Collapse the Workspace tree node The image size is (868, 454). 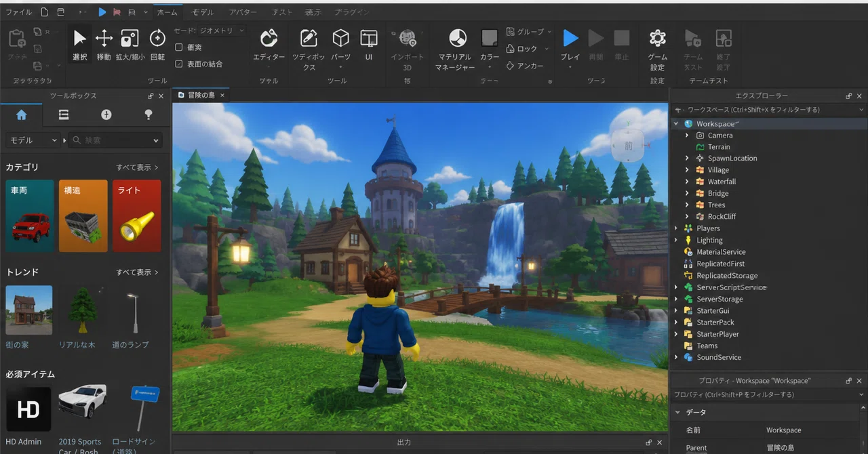click(x=676, y=124)
